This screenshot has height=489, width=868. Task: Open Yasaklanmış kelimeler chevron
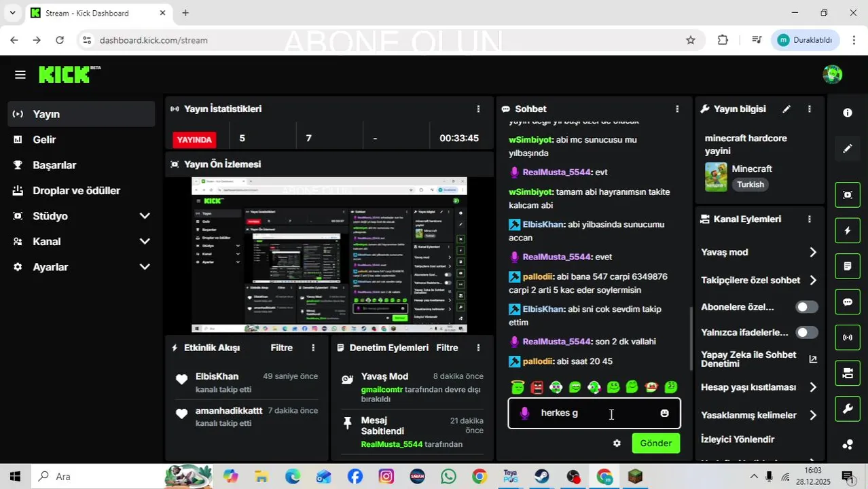pos(813,415)
